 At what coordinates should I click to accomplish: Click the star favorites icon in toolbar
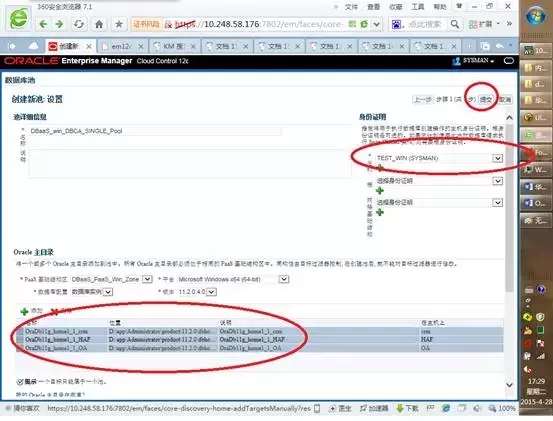pos(119,24)
